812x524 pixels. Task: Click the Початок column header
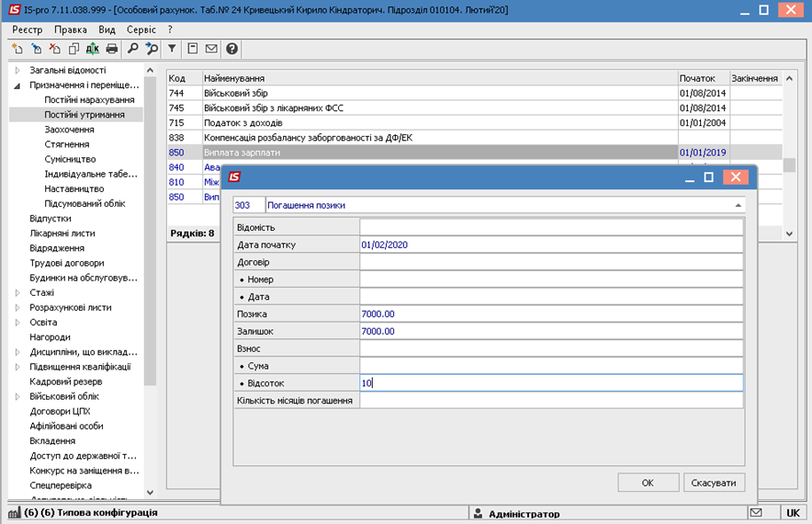pos(704,78)
